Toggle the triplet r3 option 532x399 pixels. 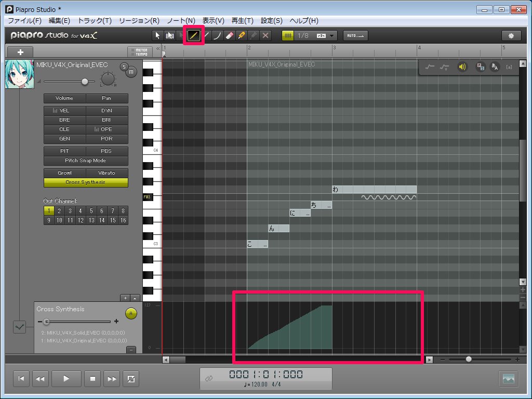(x=321, y=36)
